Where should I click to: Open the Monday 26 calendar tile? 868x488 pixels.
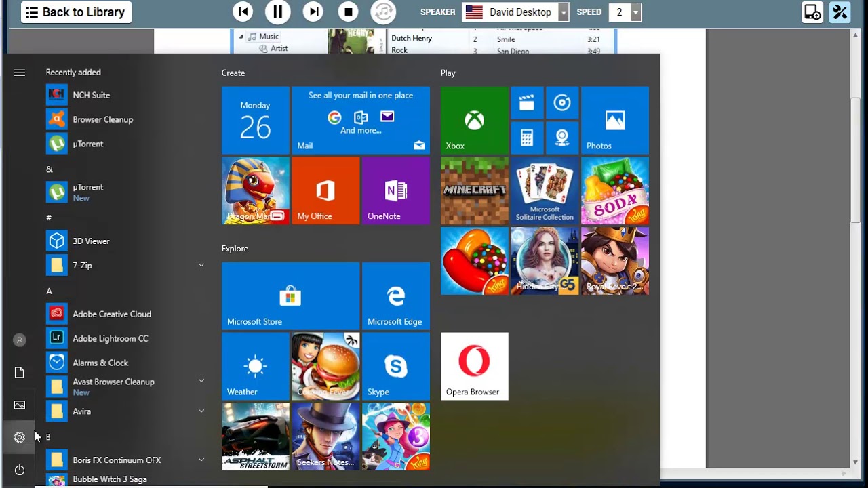(x=255, y=120)
